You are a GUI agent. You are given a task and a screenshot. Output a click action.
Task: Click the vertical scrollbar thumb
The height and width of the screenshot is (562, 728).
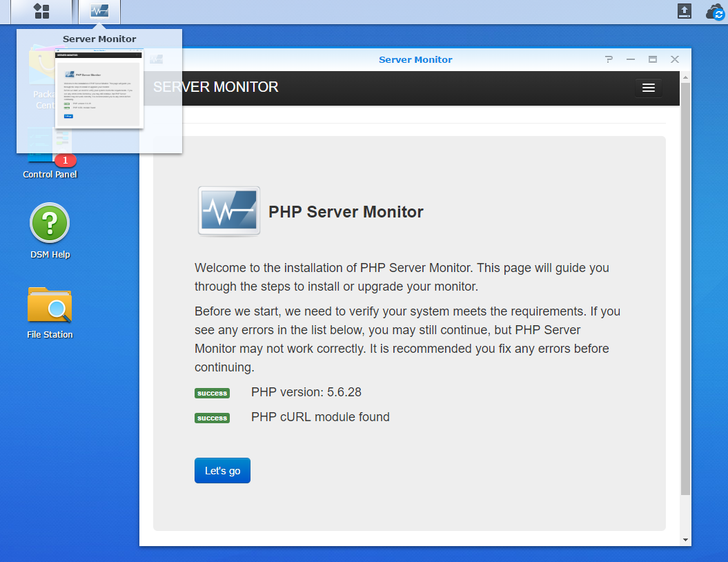coord(685,289)
